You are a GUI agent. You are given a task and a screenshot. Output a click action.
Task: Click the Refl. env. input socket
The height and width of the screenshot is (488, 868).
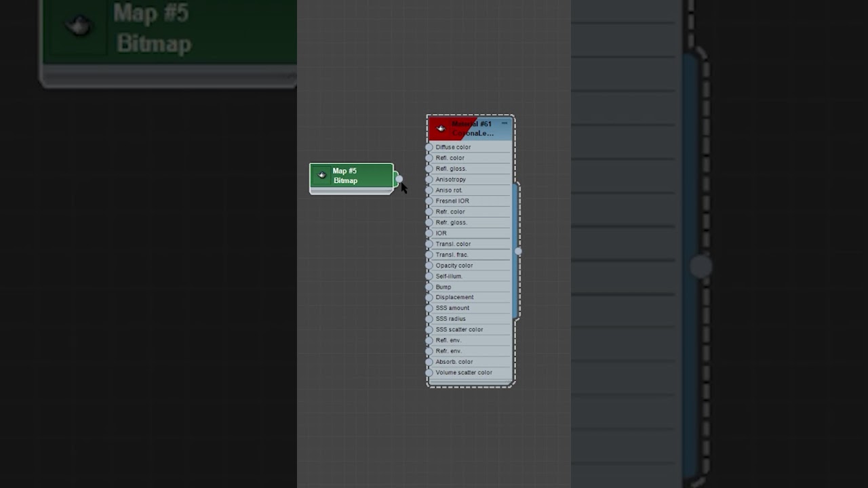tap(429, 340)
